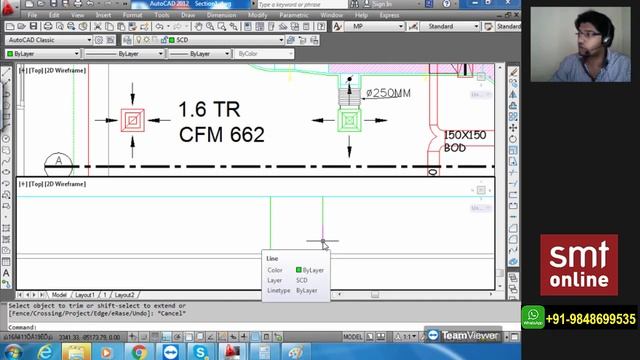Select the Rotate tool in Modify toolbar

click(513, 139)
